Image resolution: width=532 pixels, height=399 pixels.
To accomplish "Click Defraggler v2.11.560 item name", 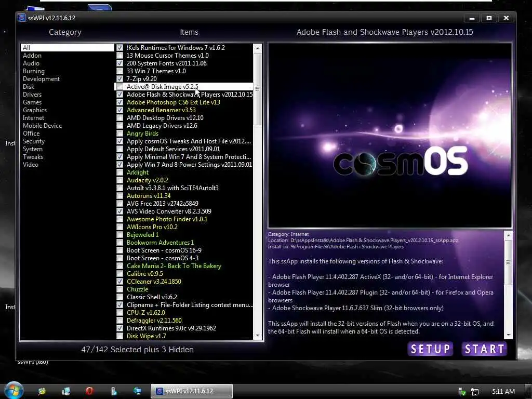I will pyautogui.click(x=154, y=321).
